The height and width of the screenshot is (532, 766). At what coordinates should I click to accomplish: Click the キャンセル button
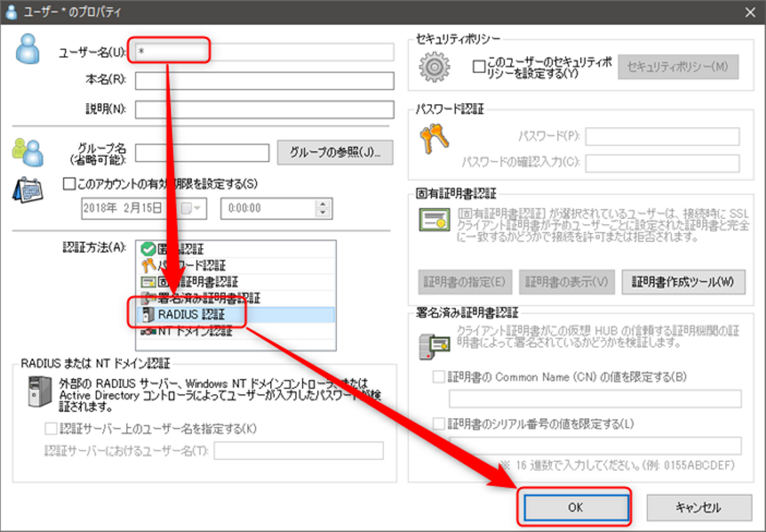click(699, 508)
